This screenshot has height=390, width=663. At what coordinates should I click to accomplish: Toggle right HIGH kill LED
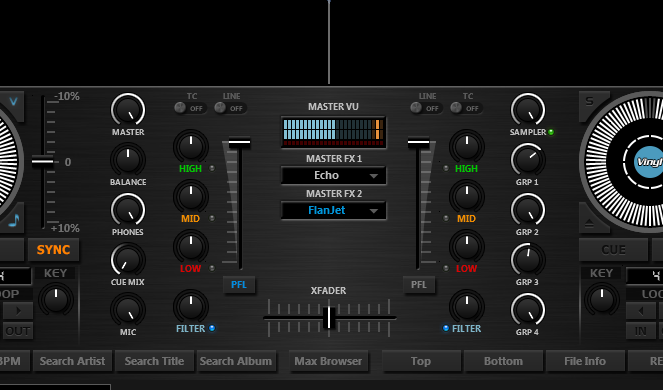coord(446,168)
